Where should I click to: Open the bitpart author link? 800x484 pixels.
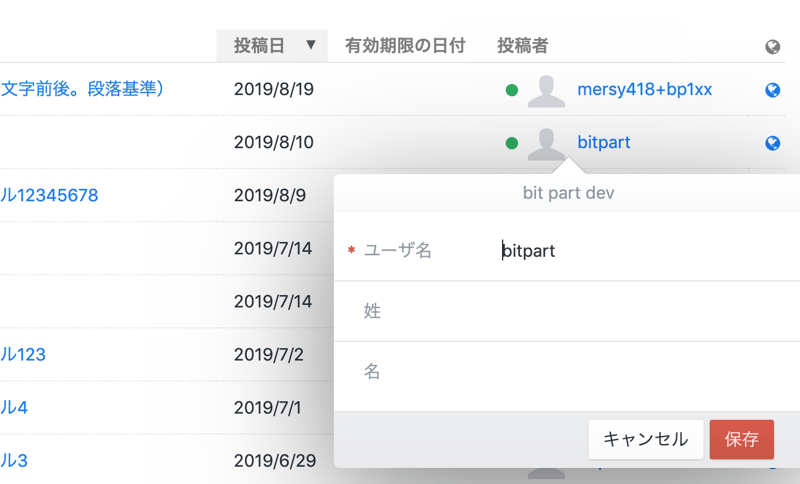(604, 143)
